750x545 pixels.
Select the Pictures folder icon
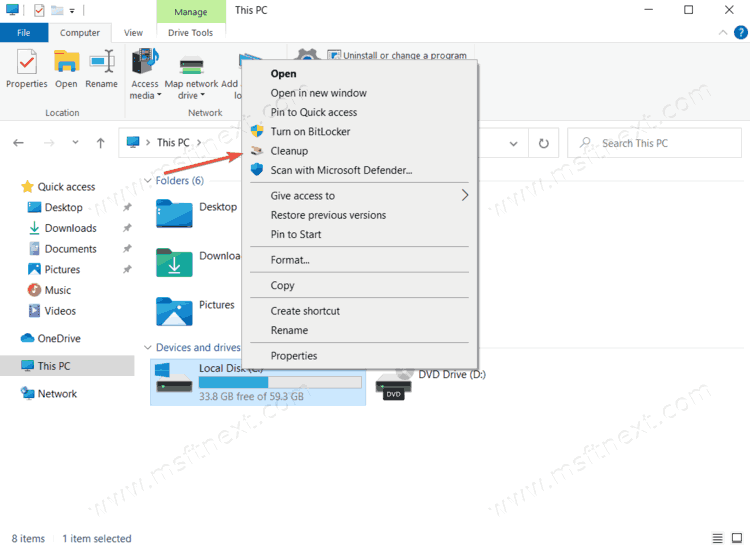174,311
